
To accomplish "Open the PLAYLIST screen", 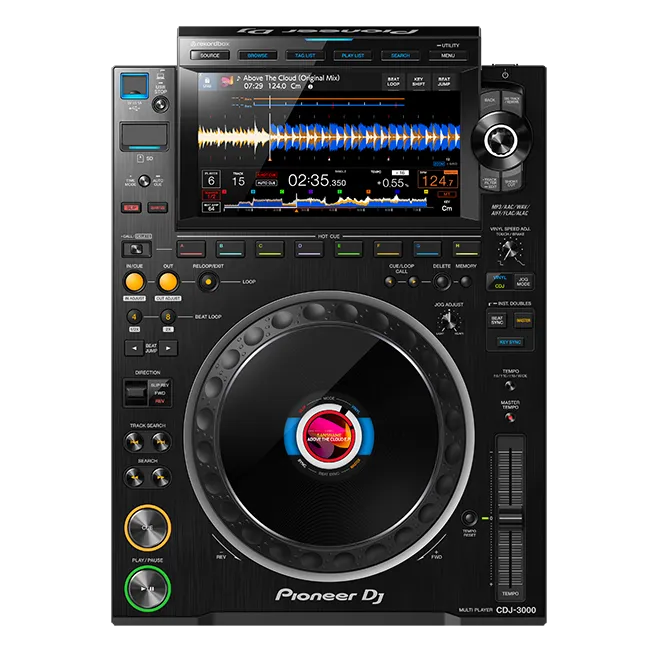I will pyautogui.click(x=353, y=55).
